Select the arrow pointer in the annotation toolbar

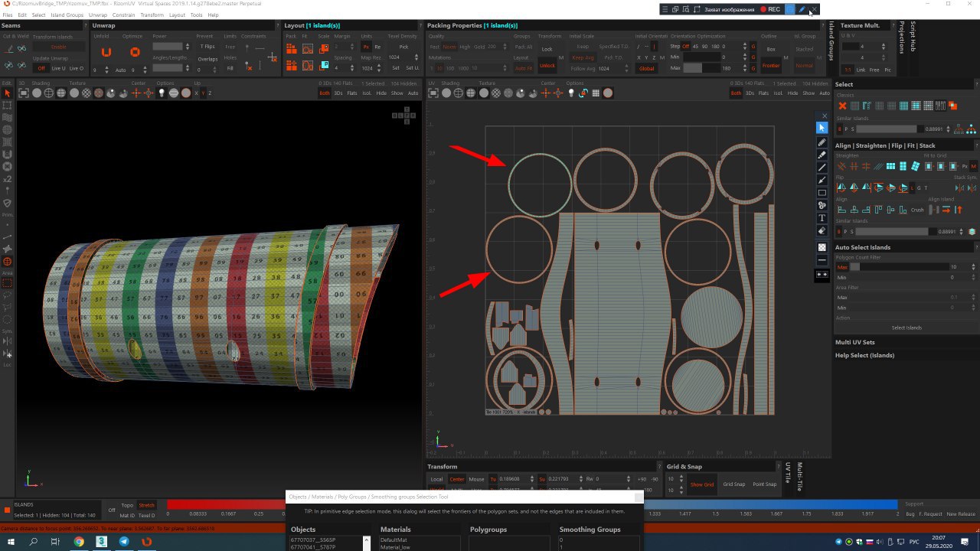[822, 129]
